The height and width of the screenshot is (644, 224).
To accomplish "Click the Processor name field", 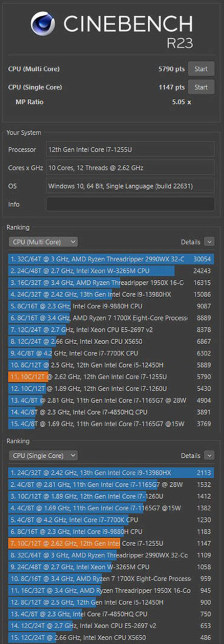I will click(x=130, y=149).
